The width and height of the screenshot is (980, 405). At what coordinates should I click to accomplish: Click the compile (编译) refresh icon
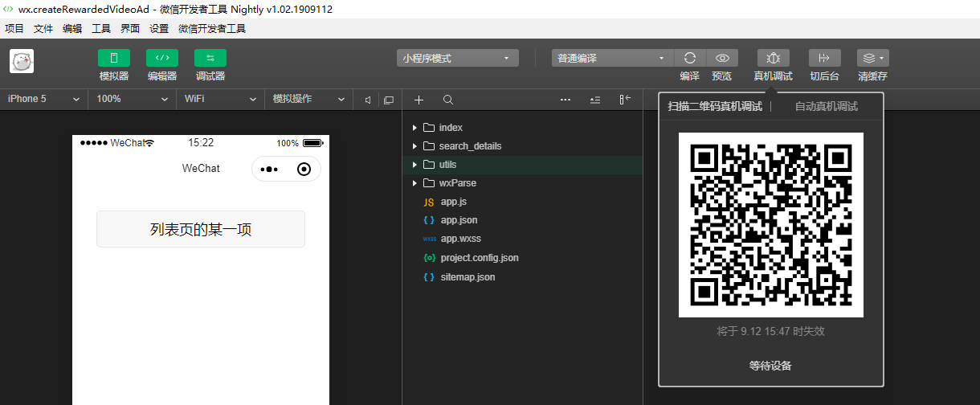point(689,58)
